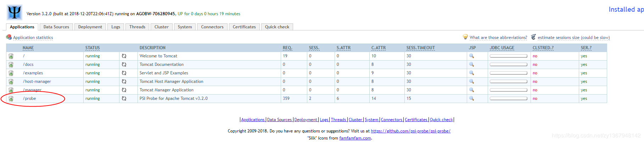This screenshot has width=644, height=142.
Task: Click estimate sessions size link
Action: (x=573, y=38)
